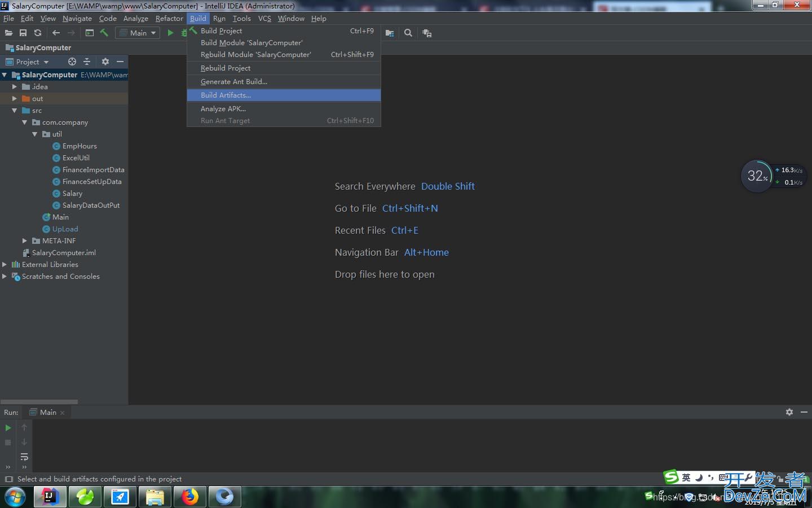Select FinanceImportData class in tree
The height and width of the screenshot is (508, 812).
click(94, 169)
